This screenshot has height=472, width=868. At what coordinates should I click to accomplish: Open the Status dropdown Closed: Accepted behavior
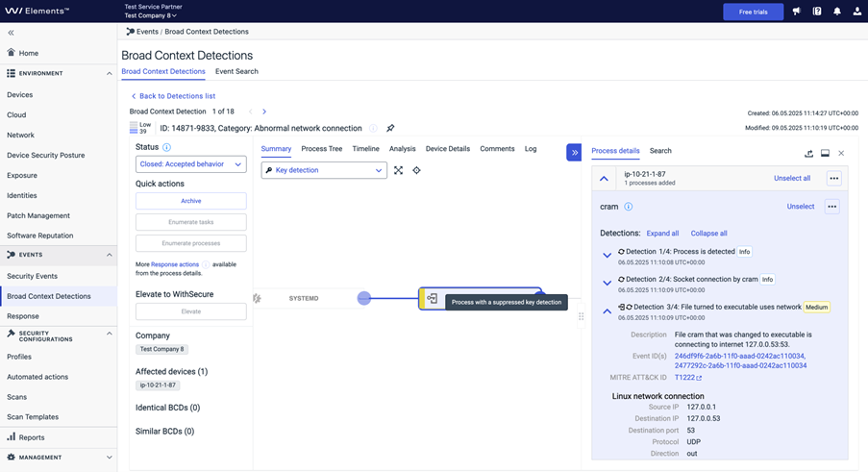(x=191, y=164)
